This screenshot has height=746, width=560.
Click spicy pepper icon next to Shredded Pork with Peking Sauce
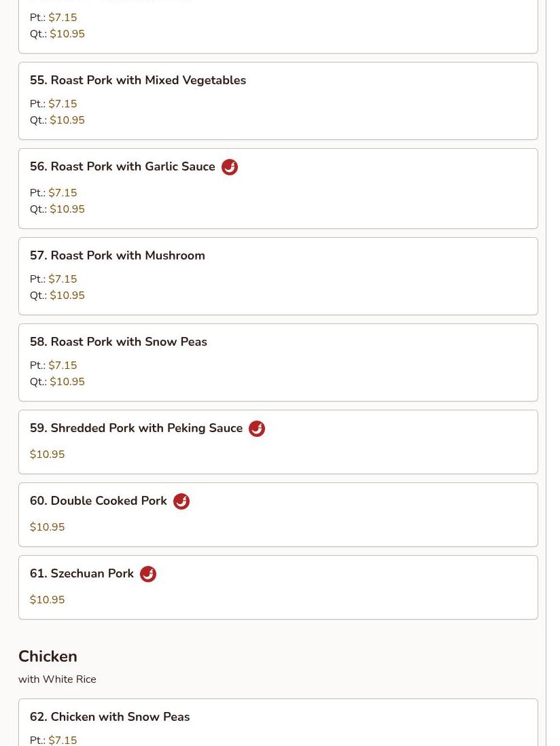257,429
